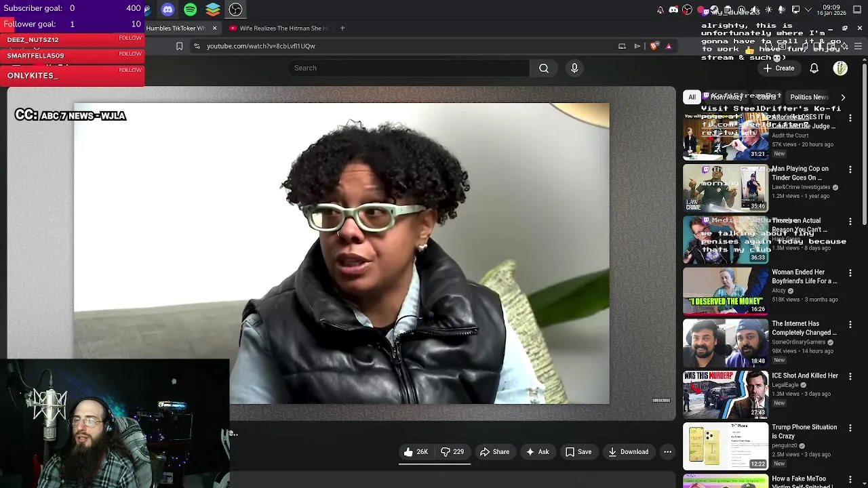
Task: Open the LegalEagle channel name
Action: point(786,385)
